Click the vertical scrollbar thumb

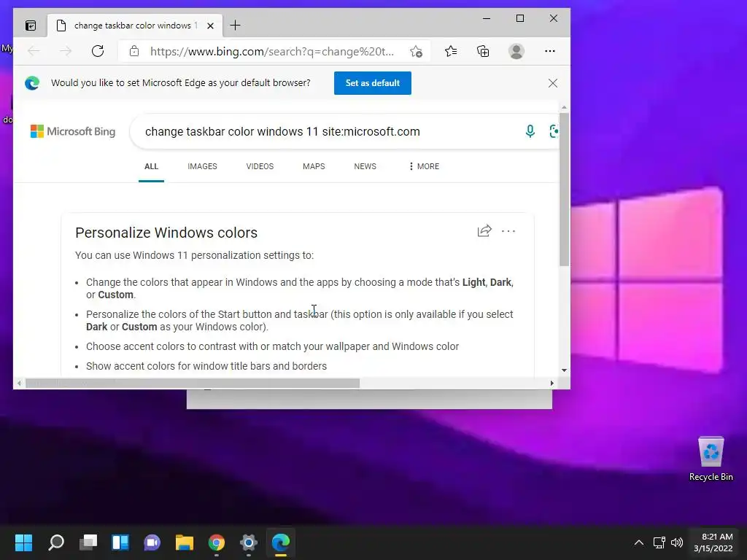click(x=564, y=190)
